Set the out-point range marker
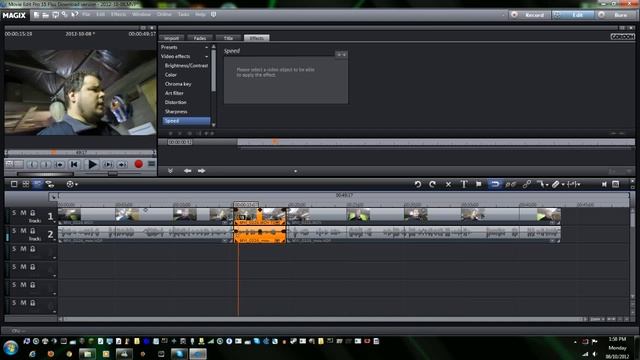This screenshot has width=640, height=360. click(46, 164)
